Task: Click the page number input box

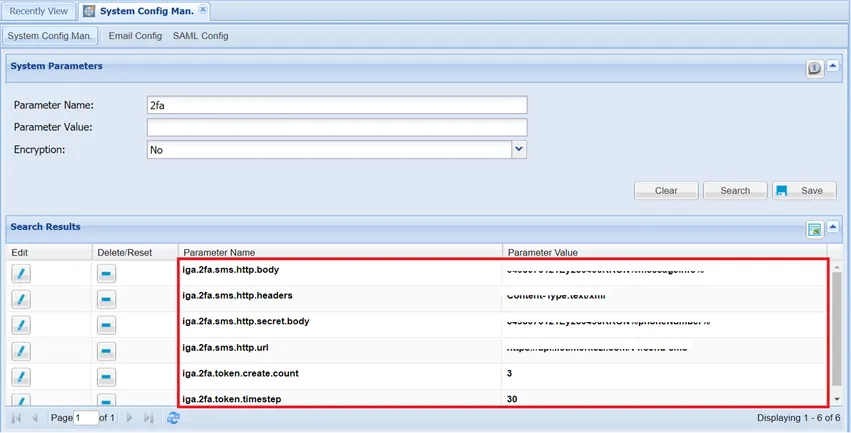Action: (x=86, y=418)
